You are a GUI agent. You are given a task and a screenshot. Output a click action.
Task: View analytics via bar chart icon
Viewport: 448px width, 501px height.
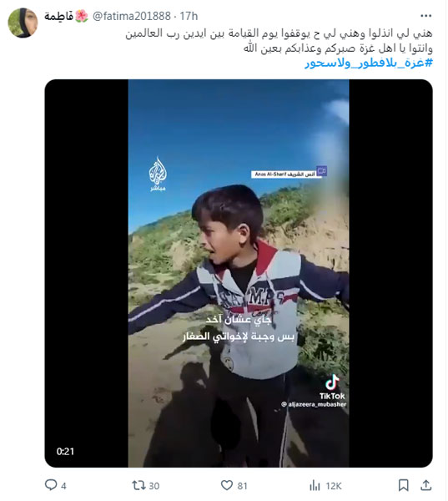point(315,485)
